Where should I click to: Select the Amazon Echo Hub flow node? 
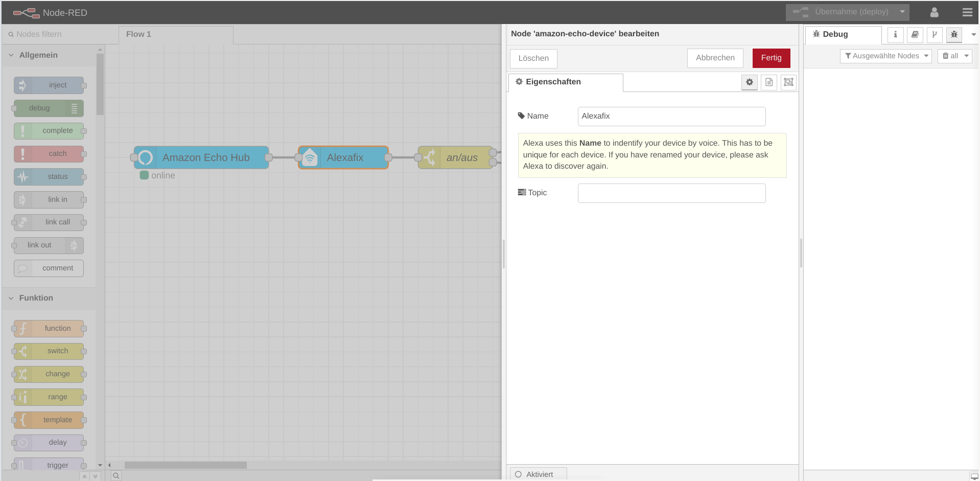click(x=201, y=157)
